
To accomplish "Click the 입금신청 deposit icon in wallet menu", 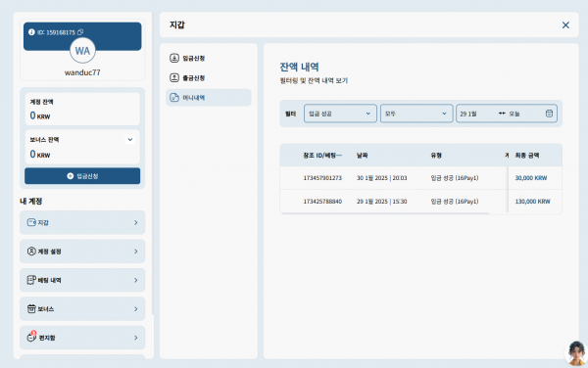I will pyautogui.click(x=174, y=58).
